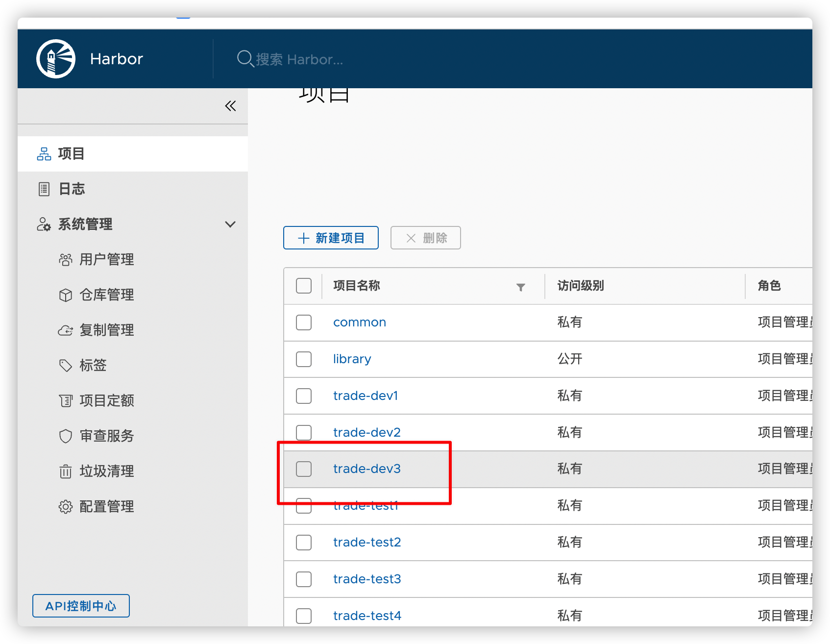Tick the trade-test3 row checkbox
Viewport: 830px width, 644px height.
304,579
